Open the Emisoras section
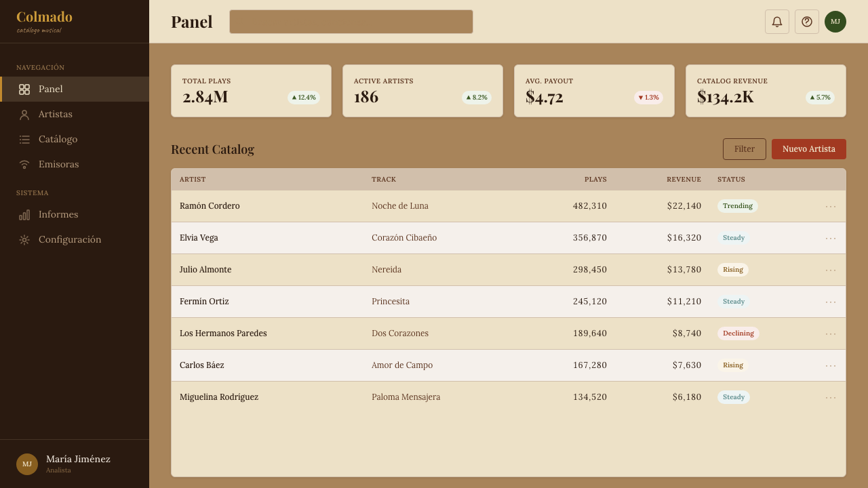The image size is (868, 488). [x=75, y=164]
